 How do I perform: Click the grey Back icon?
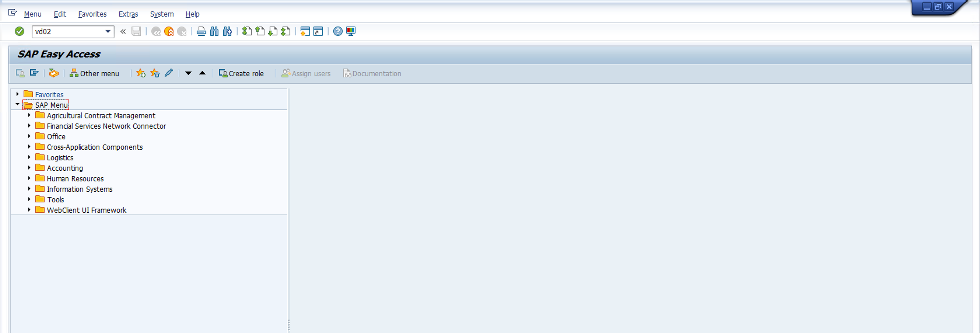pyautogui.click(x=156, y=31)
